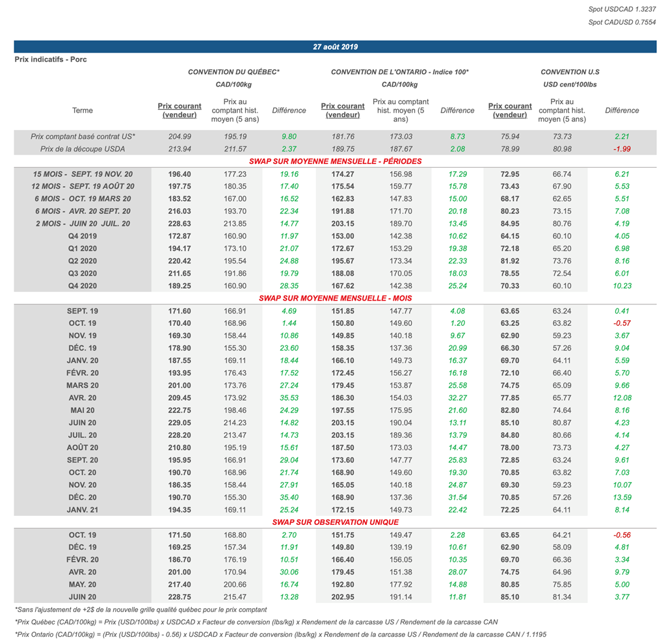Select the "15 MOIS - SEPT. 19 NOV. 20" row label
Image resolution: width=666 pixels, height=644 pixels.
(x=83, y=174)
